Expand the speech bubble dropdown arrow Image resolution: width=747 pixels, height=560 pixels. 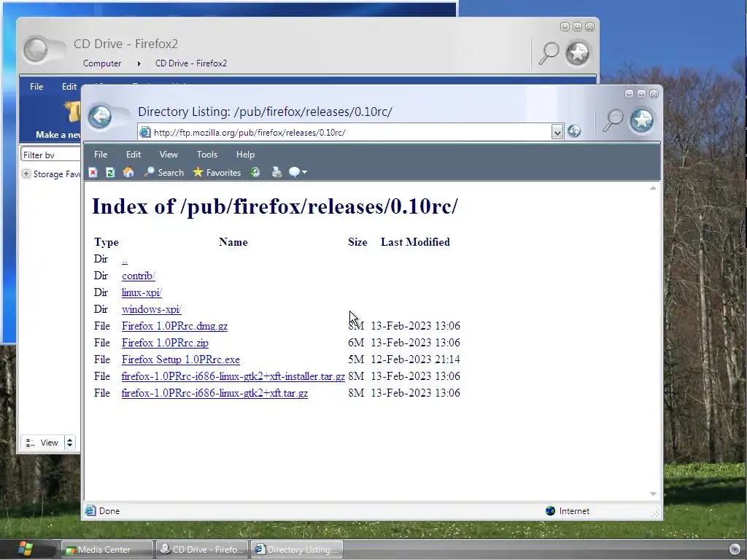304,172
